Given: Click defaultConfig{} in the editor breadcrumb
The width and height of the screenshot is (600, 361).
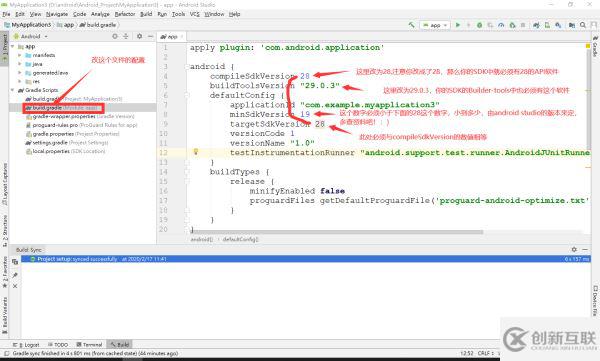Looking at the screenshot, I should pos(241,240).
